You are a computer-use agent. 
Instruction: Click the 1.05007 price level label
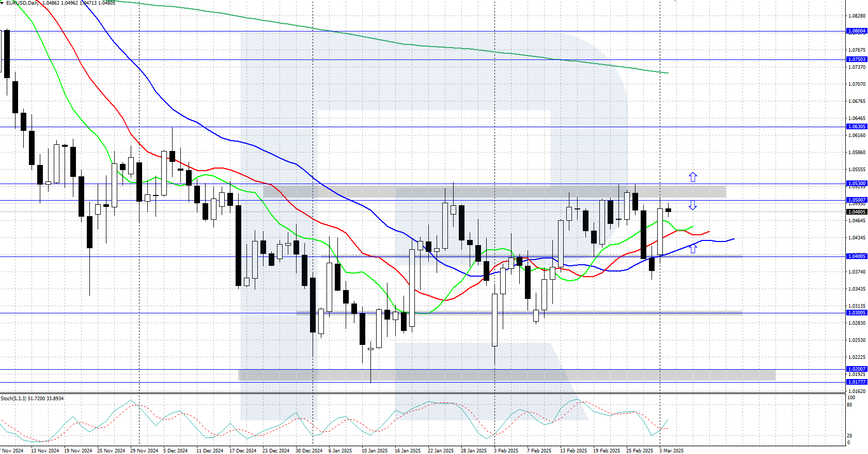[x=857, y=200]
